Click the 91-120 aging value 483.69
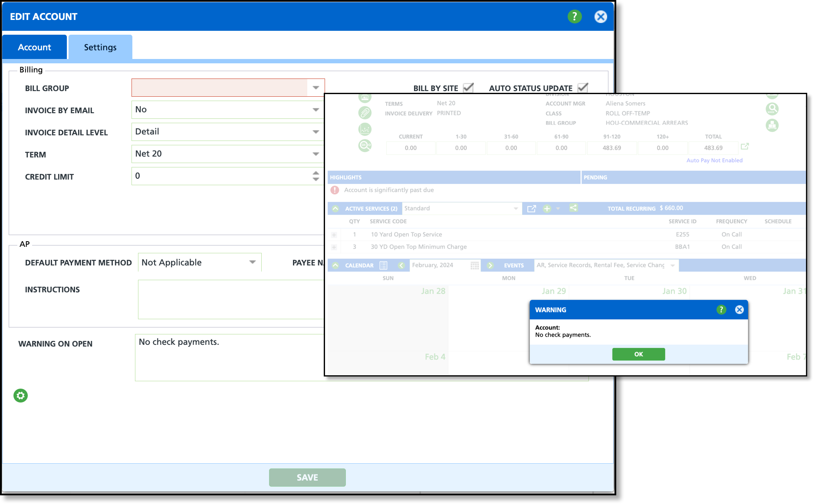The width and height of the screenshot is (815, 504). point(611,148)
